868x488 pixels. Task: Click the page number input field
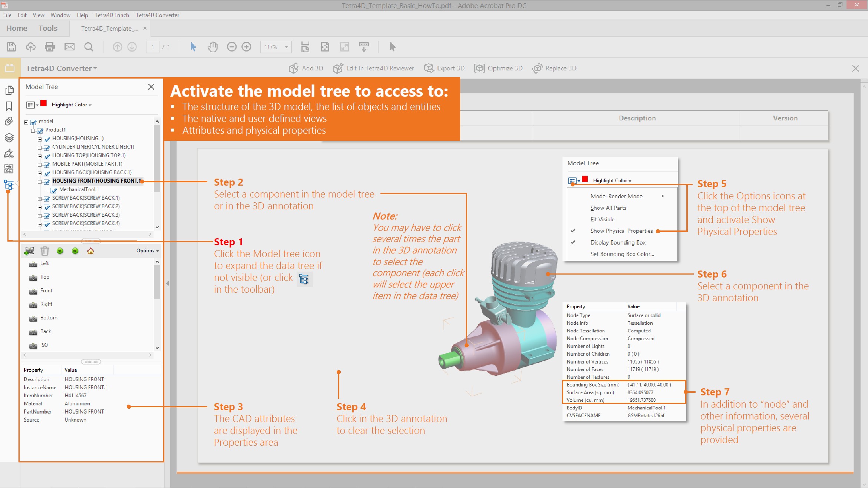coord(152,47)
